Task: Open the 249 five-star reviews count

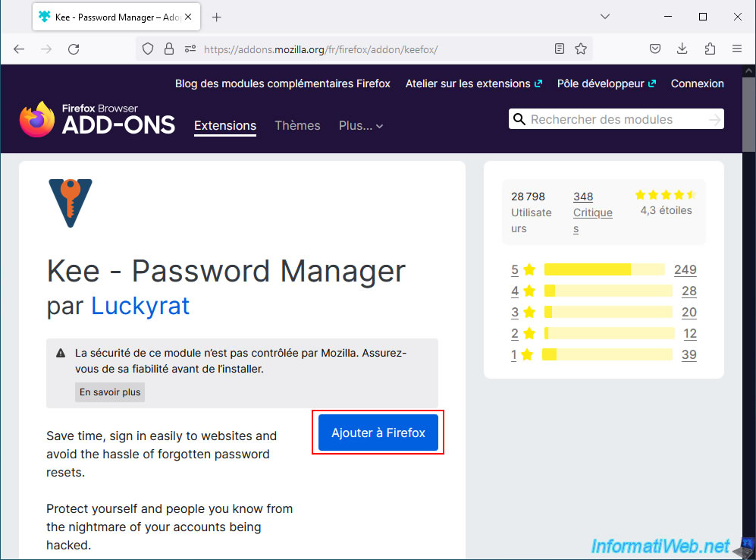Action: 685,269
